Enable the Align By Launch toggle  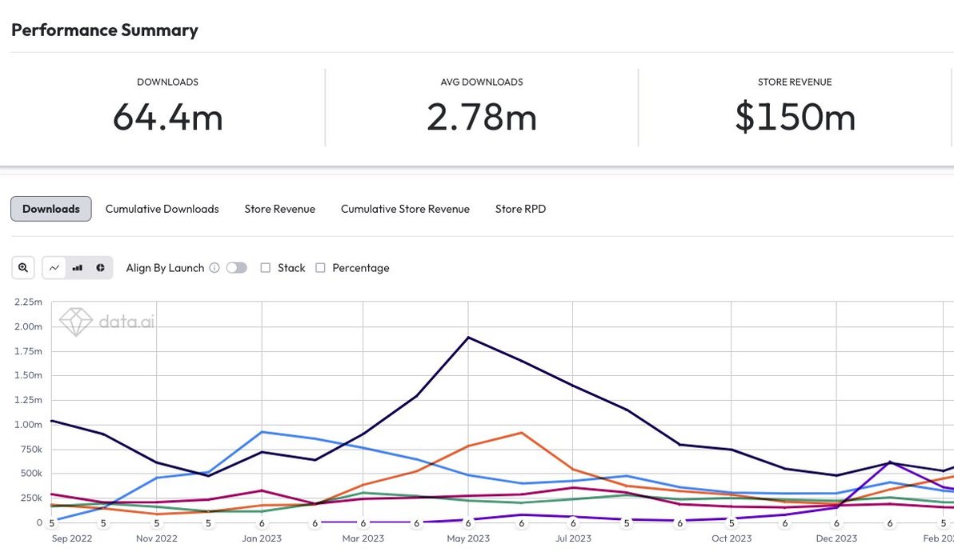tap(237, 268)
